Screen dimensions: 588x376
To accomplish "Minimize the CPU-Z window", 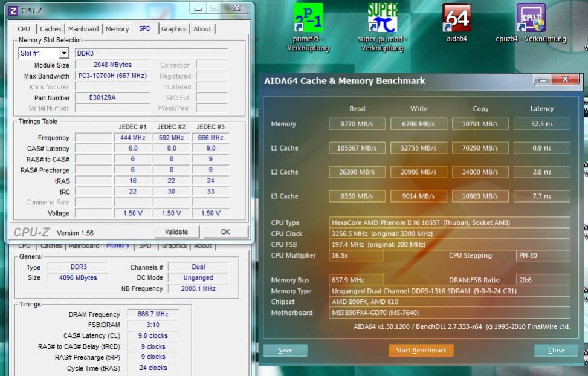I will point(198,8).
